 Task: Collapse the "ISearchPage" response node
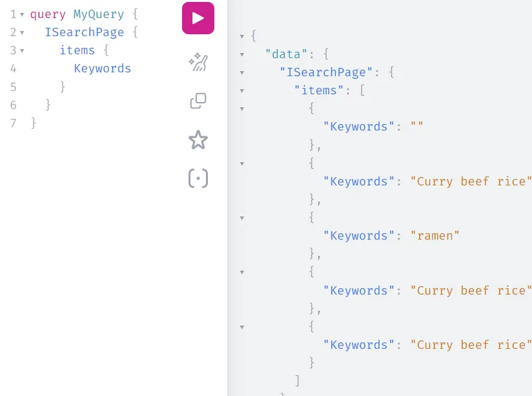242,73
